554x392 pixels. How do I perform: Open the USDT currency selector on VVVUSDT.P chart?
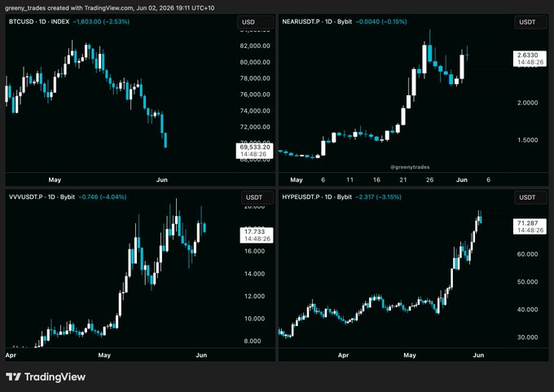point(257,197)
